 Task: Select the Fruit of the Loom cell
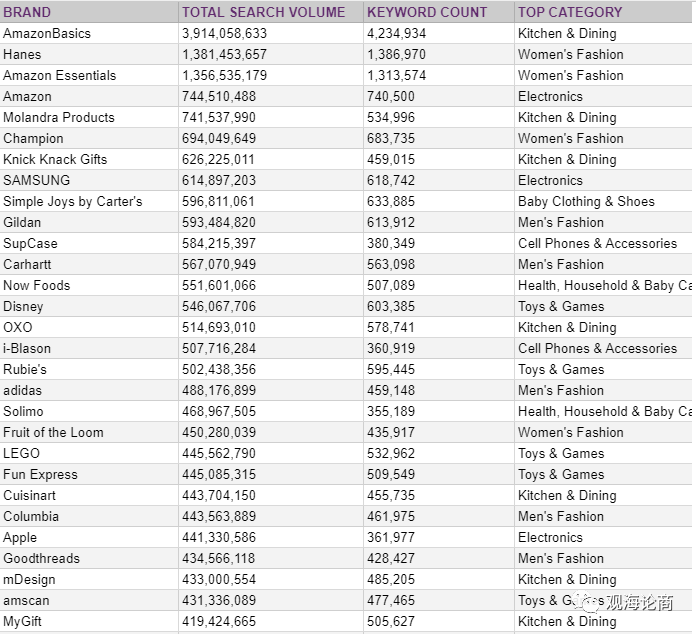89,432
